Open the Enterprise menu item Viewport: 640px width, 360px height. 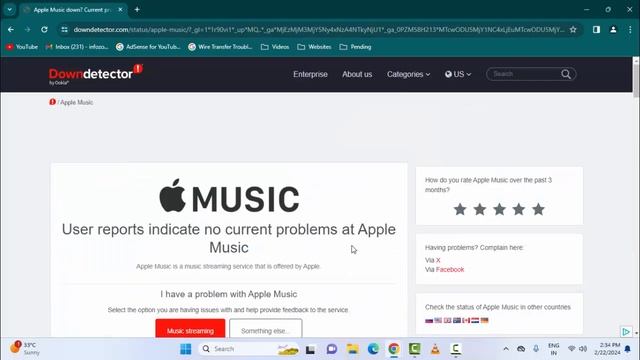click(310, 74)
